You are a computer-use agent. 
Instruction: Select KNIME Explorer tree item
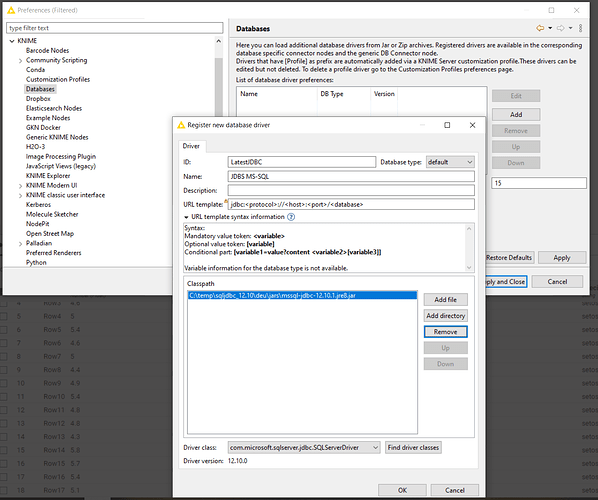tap(48, 176)
